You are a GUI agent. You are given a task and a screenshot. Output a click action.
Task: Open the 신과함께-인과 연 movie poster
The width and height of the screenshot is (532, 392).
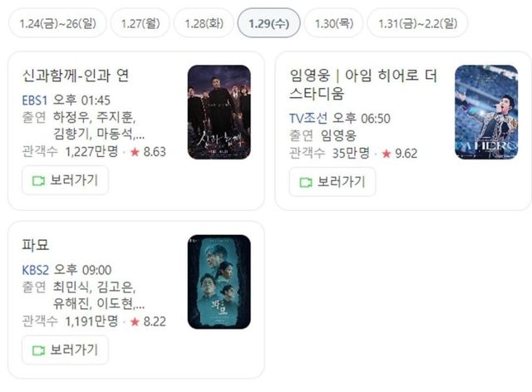[x=219, y=112]
